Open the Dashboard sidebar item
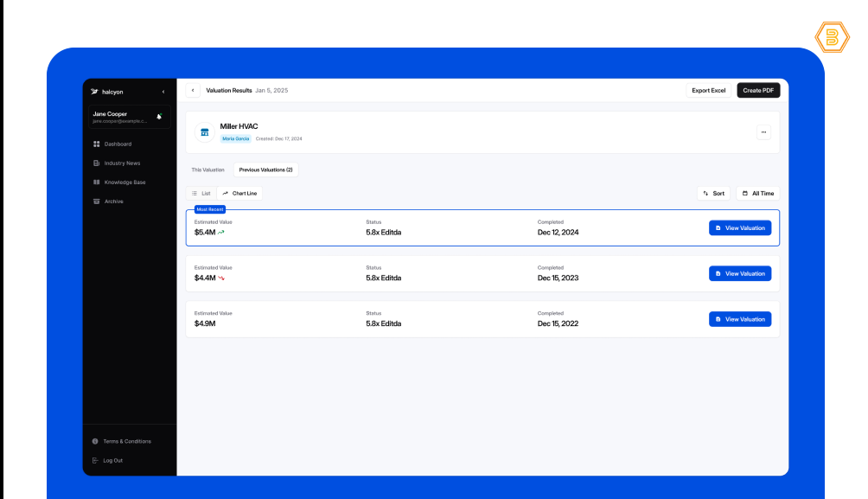868x499 pixels. click(x=118, y=144)
